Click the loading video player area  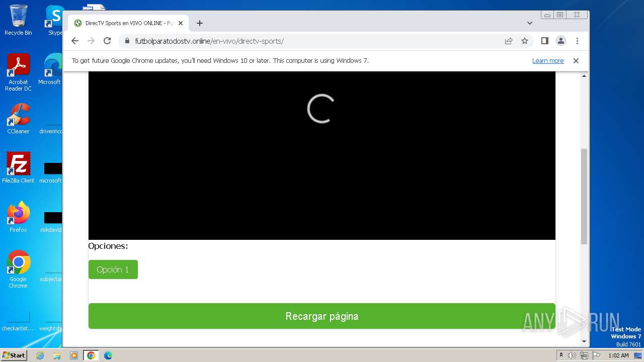(322, 155)
